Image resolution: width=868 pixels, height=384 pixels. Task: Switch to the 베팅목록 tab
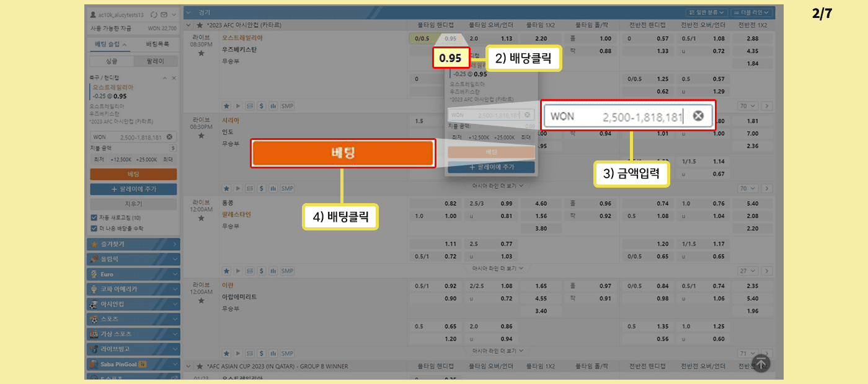coord(157,45)
